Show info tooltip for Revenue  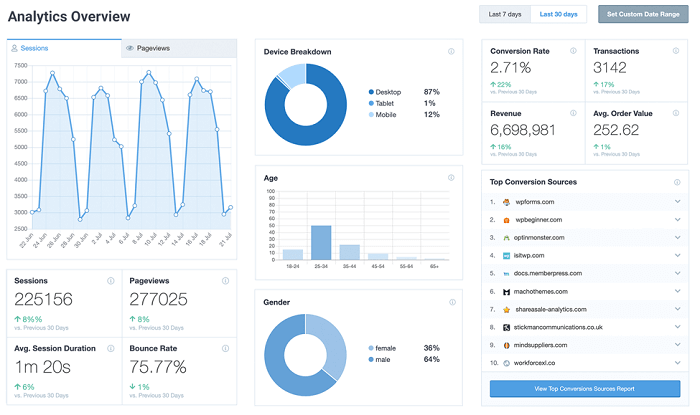573,113
